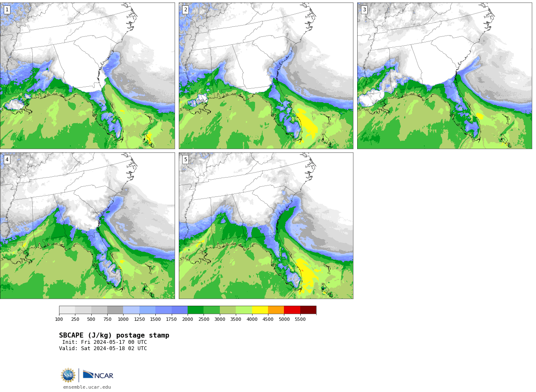The width and height of the screenshot is (536, 392).
Task: Click the Valid: Sat 2024-05-18 02 UTC line
Action: click(x=103, y=348)
